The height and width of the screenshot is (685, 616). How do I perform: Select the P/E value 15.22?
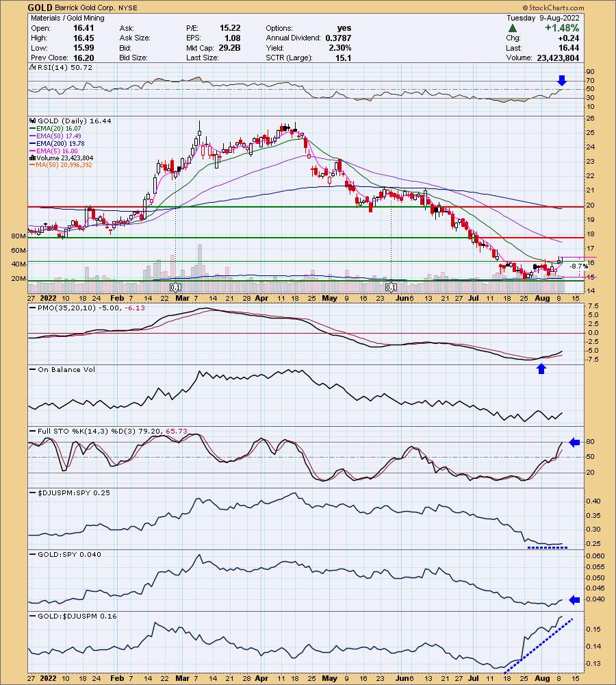click(230, 28)
